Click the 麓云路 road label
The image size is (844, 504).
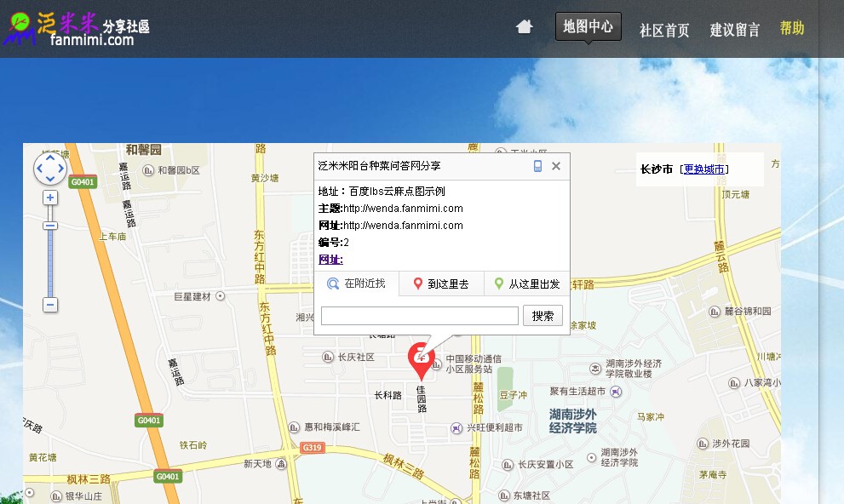click(721, 256)
